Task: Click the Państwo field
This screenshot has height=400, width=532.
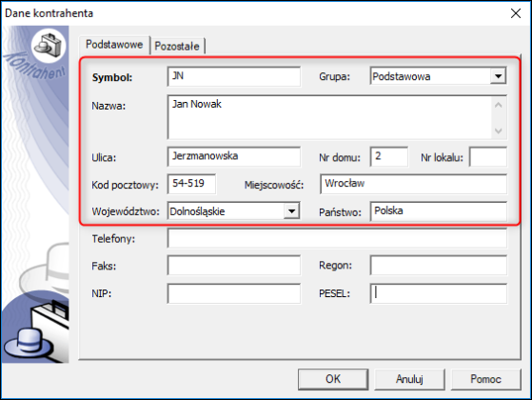Action: 439,211
